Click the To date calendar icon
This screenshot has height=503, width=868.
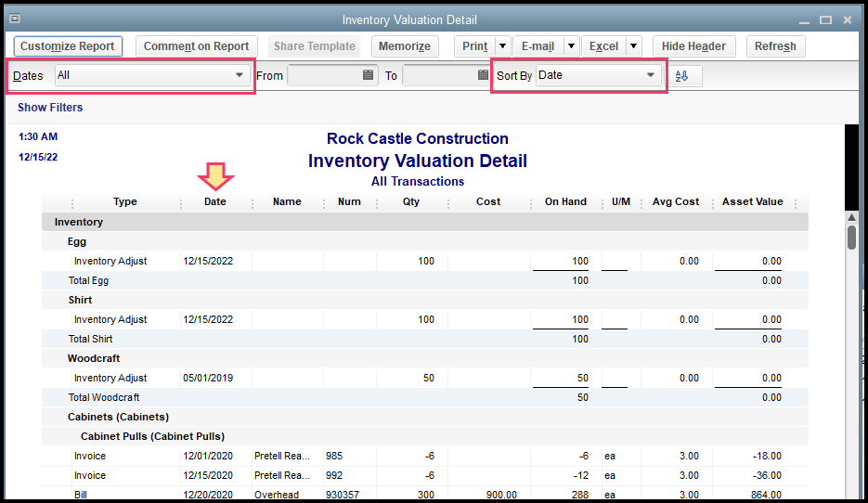point(483,76)
